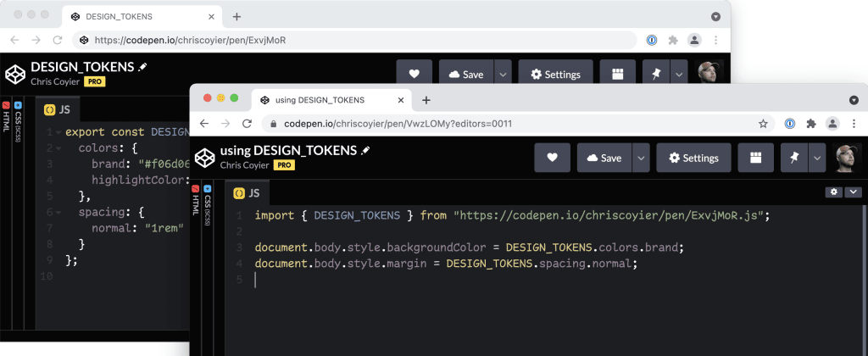Open Chris Coyier profile link in back window
This screenshot has width=868, height=356.
click(55, 81)
